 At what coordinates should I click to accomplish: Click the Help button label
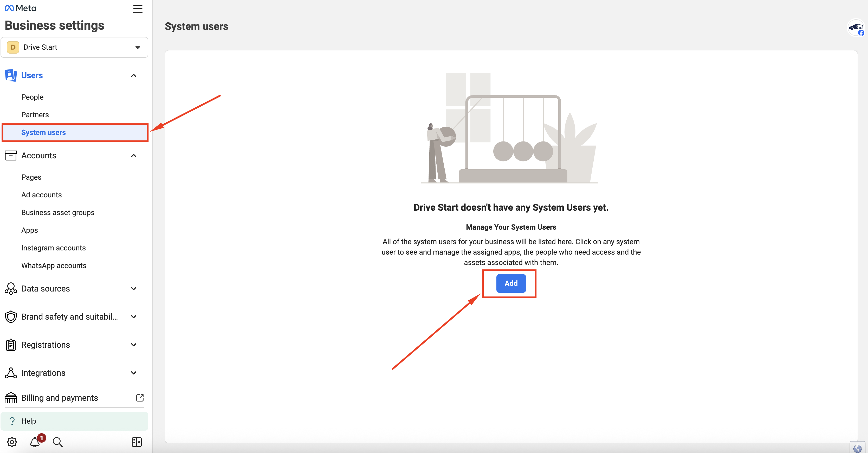29,421
